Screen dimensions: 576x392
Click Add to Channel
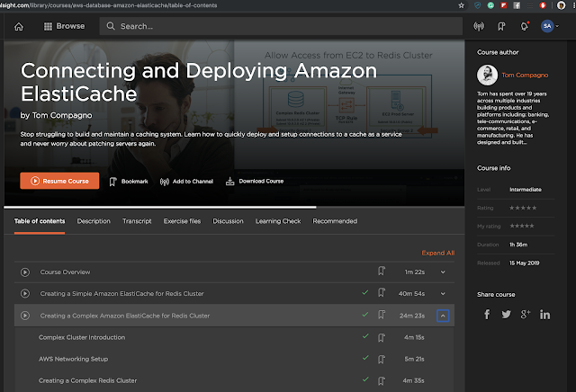click(186, 182)
